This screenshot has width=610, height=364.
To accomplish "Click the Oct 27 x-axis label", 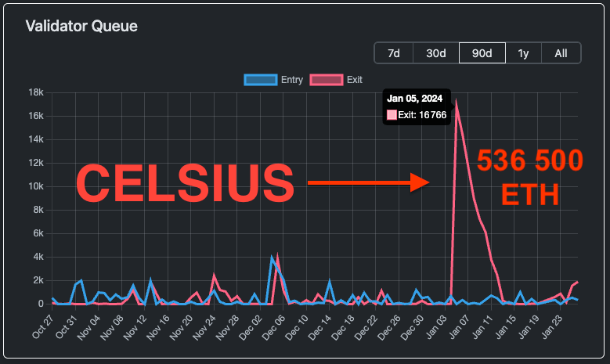I will (42, 326).
